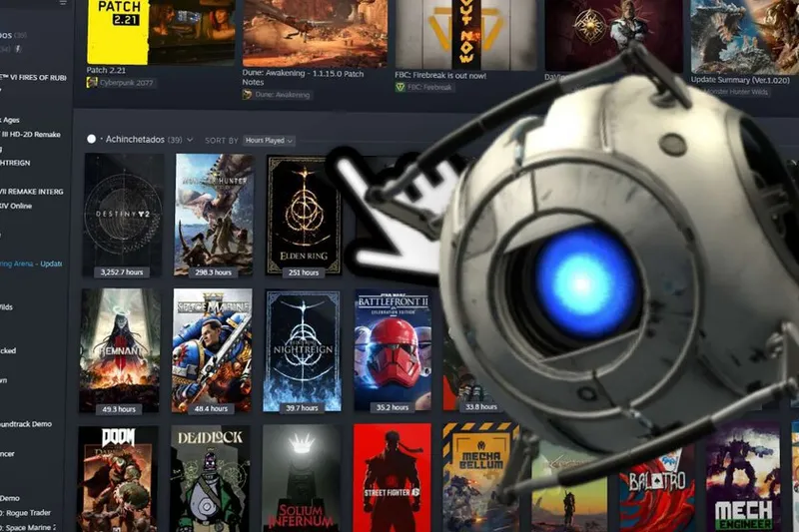This screenshot has width=799, height=532.
Task: Select the Battlefront II game cover
Action: click(x=393, y=350)
